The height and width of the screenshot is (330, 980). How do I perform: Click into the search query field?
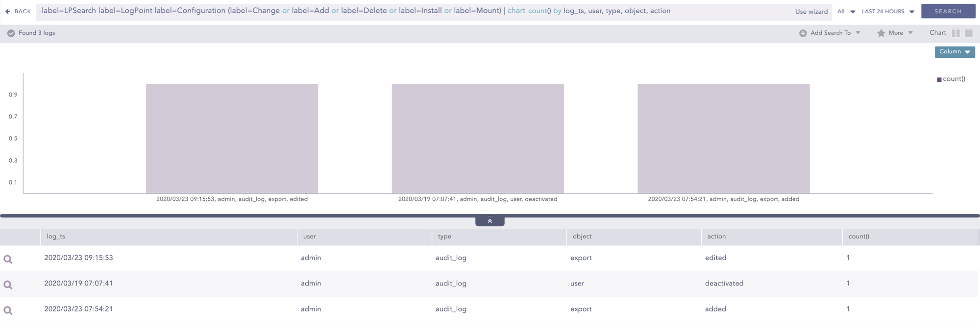point(412,11)
